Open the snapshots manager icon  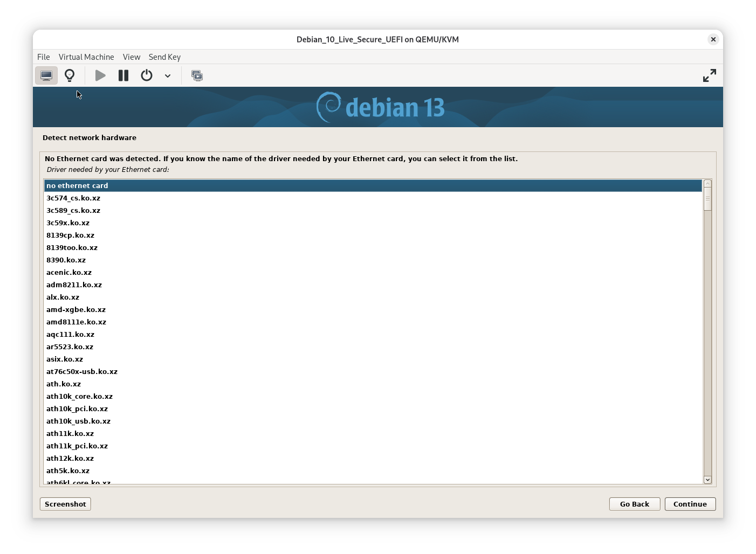[197, 75]
